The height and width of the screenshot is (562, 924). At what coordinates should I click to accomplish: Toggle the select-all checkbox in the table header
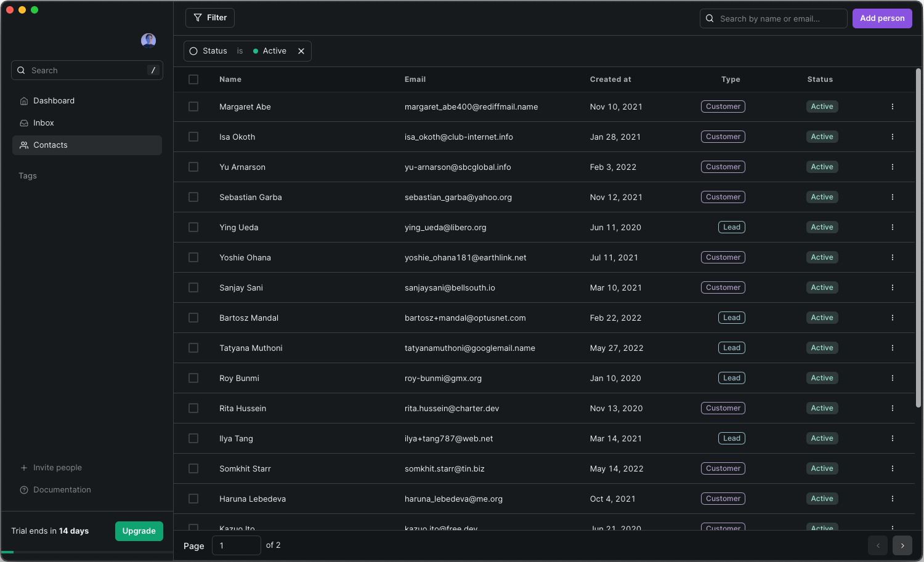[x=193, y=79]
